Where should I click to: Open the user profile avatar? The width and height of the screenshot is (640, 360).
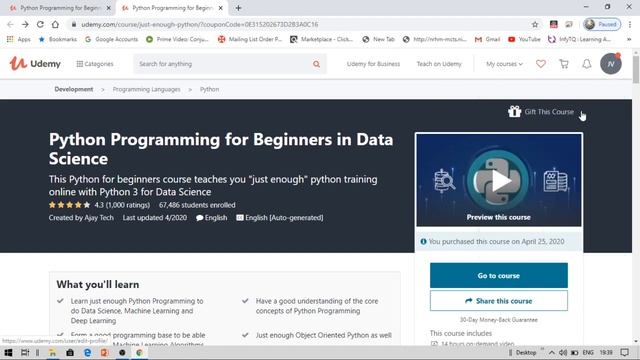[611, 64]
